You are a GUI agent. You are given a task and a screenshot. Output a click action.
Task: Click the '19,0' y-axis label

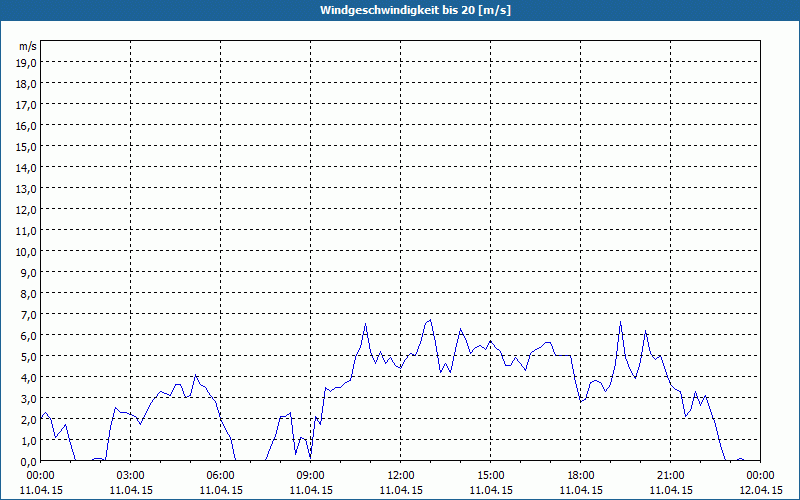coord(26,63)
